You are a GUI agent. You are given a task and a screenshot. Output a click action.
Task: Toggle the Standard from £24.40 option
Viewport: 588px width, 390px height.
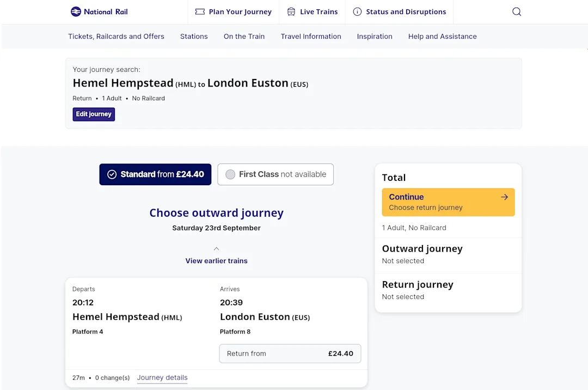[x=155, y=174]
